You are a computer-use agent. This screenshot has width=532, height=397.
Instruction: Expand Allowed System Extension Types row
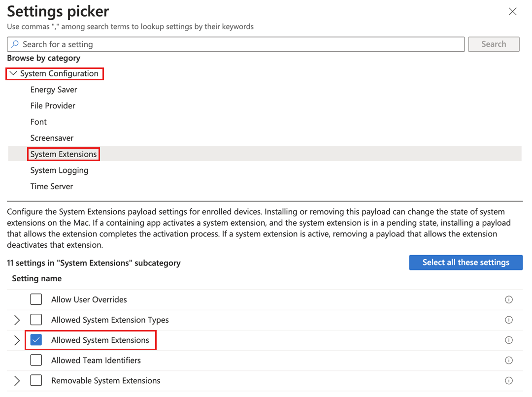tap(17, 320)
